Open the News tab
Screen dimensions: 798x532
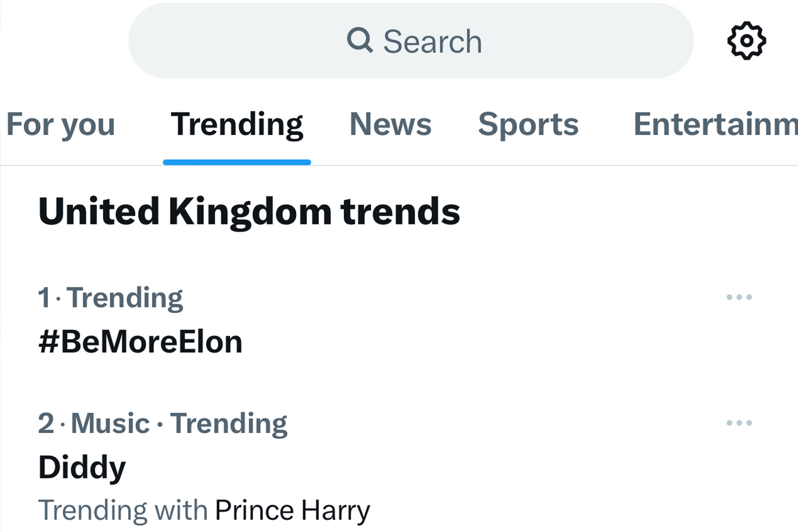coord(390,124)
